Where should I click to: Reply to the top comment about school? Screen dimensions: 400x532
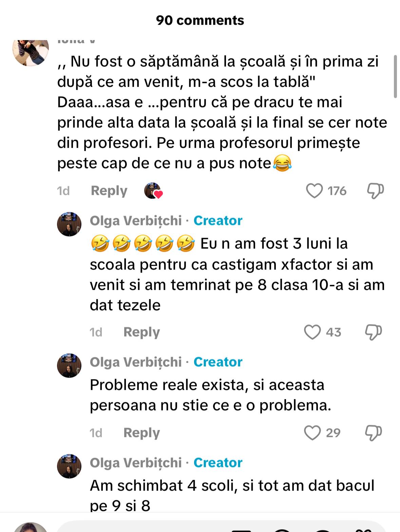point(109,191)
